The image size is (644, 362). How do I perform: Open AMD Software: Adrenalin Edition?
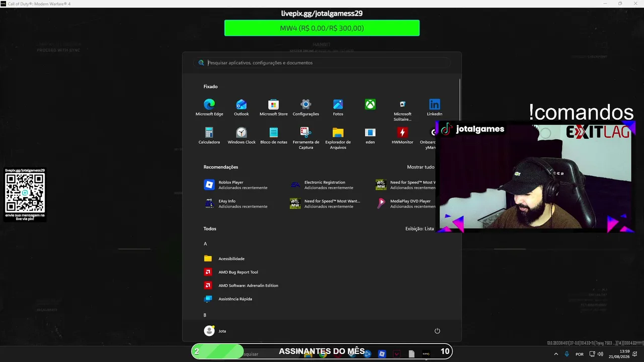pyautogui.click(x=241, y=286)
